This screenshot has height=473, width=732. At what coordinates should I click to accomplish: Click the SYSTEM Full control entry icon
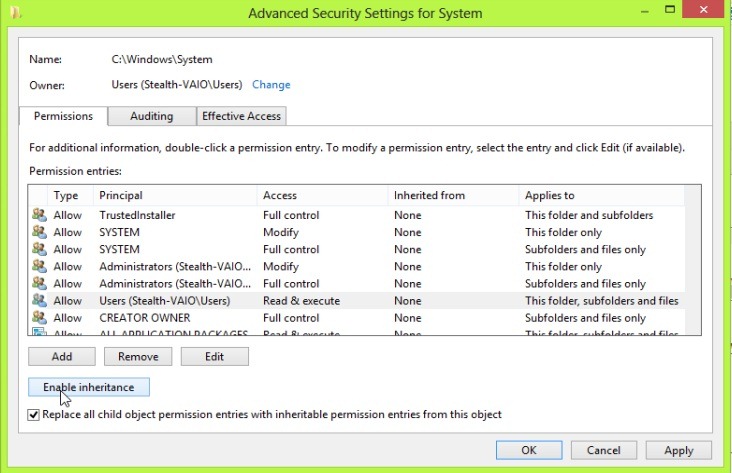[x=39, y=249]
